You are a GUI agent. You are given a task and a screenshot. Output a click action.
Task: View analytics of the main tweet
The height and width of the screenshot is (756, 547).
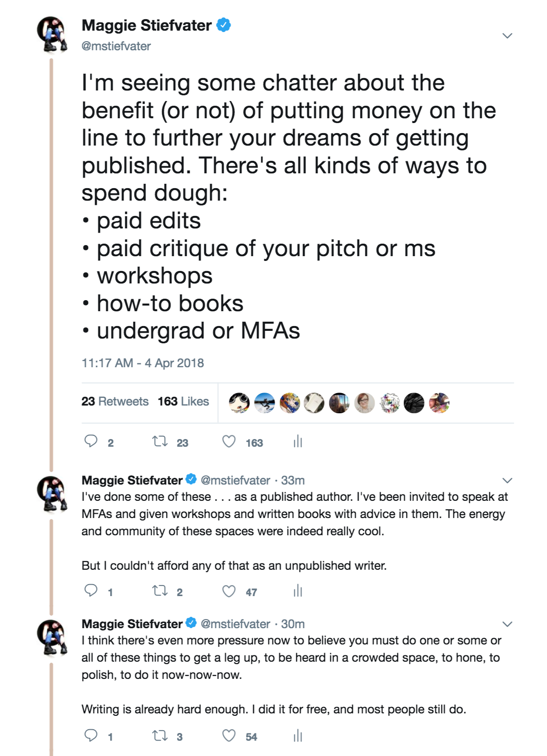pos(297,441)
